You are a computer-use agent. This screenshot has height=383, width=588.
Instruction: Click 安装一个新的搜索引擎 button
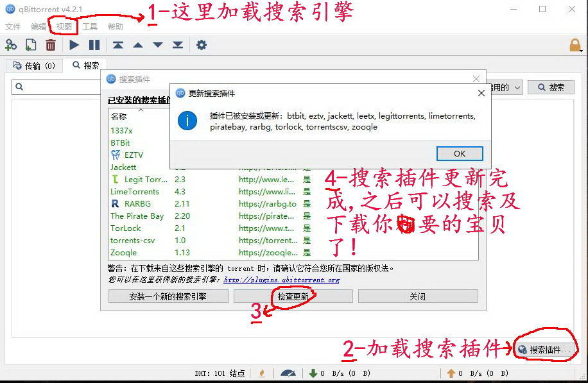pyautogui.click(x=168, y=296)
